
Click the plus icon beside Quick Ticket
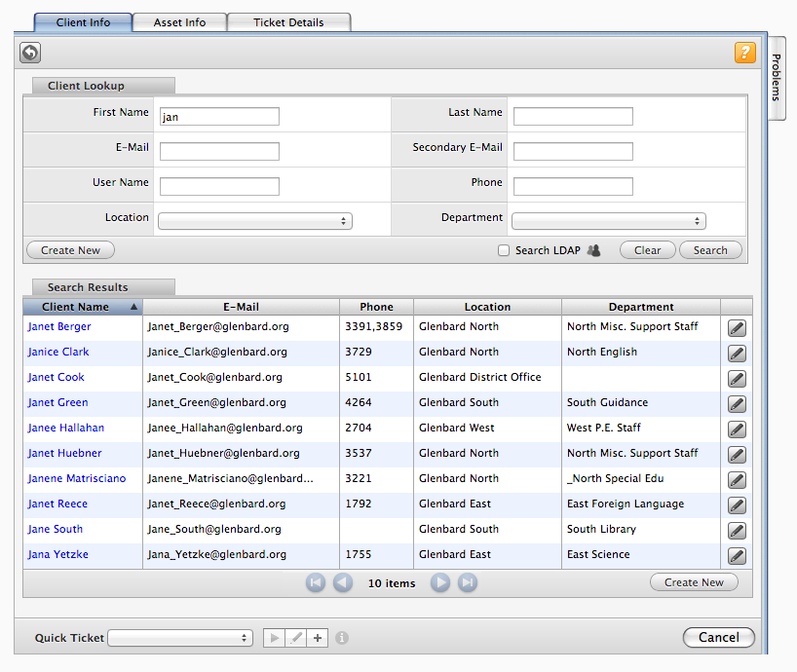tap(318, 638)
